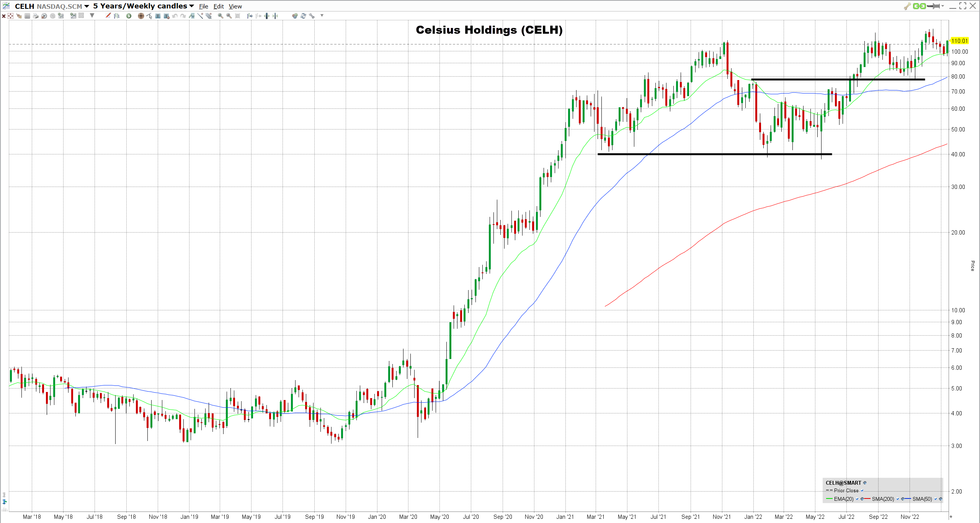Remove text annotations with the T-minus icon
This screenshot has width=980, height=523.
[x=166, y=16]
